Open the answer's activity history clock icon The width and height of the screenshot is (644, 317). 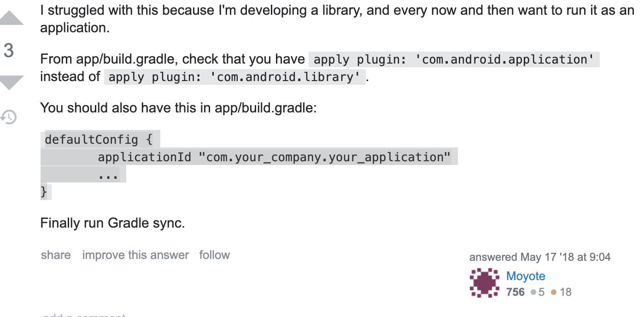pyautogui.click(x=9, y=117)
